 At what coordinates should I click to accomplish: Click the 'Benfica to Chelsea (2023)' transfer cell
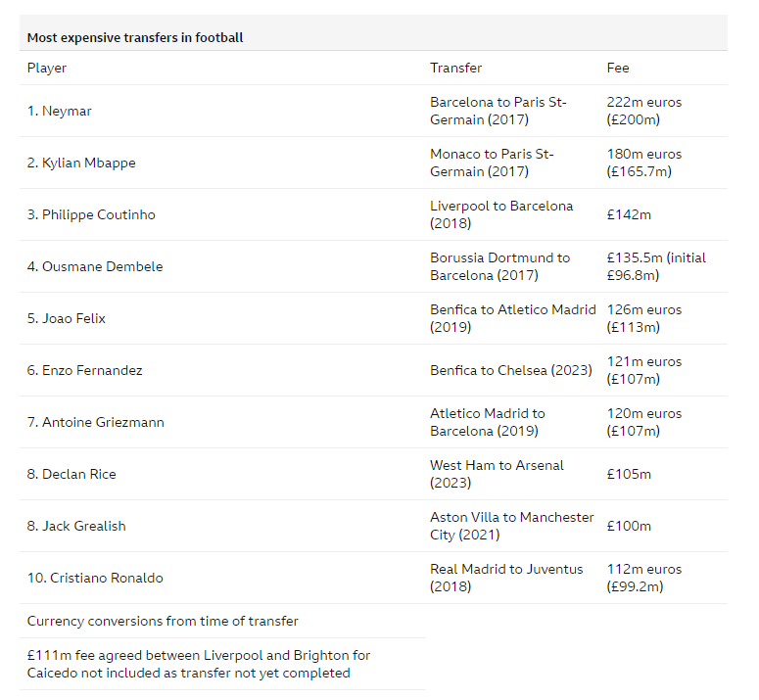511,370
